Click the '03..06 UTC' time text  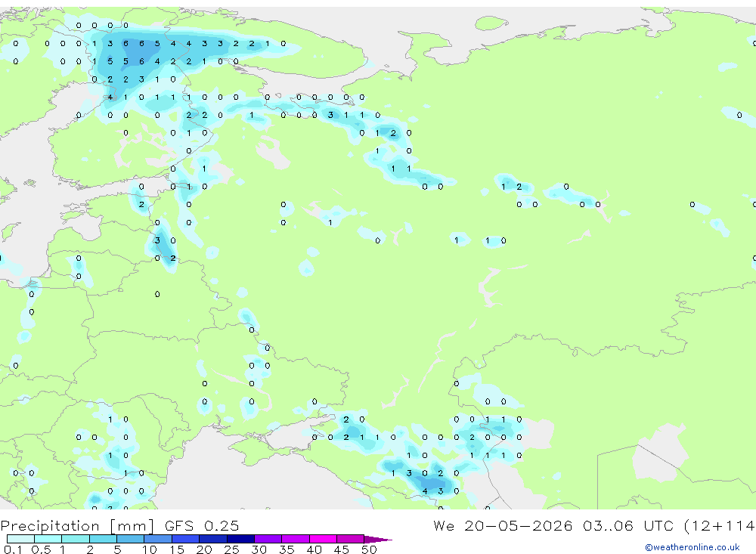coord(628,525)
